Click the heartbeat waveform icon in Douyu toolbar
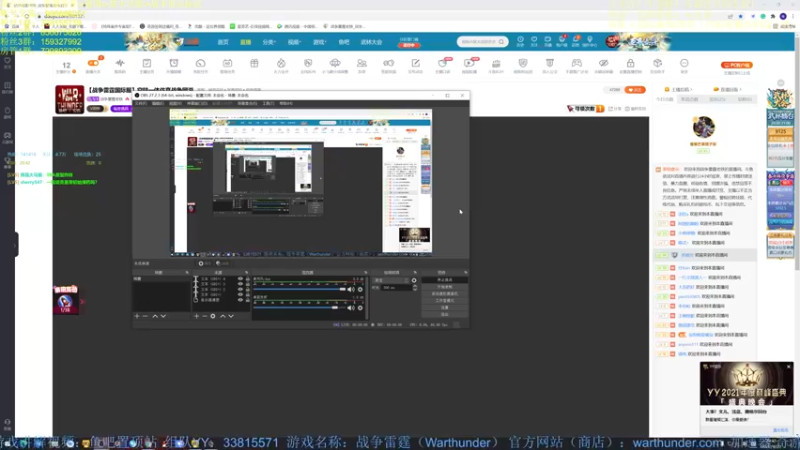The image size is (800, 450). pos(120,63)
